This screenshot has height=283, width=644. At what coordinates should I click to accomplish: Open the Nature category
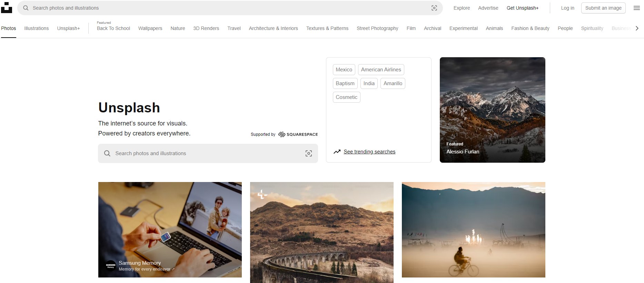tap(178, 28)
